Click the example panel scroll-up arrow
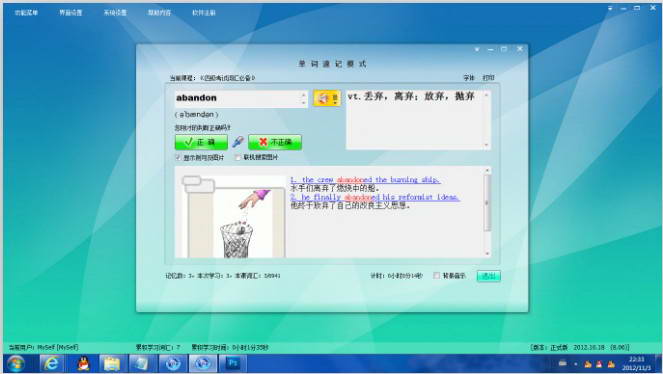663x374 pixels. pos(487,171)
